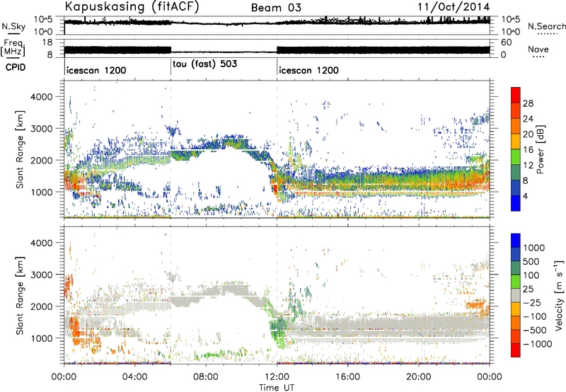Viewport: 566px width, 392px height.
Task: Click the 4000 tick on power panel axis
Action: pos(43,97)
